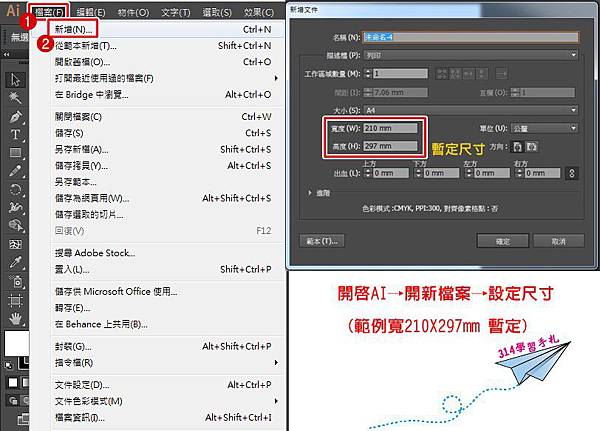600x431 pixels.
Task: Select the Eyedropper tool
Action: [15, 263]
